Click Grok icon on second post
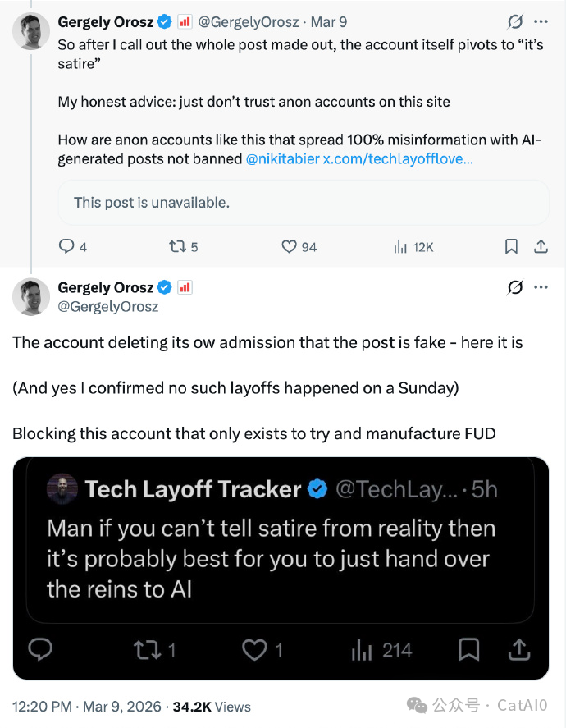This screenshot has height=728, width=566. coord(515,287)
